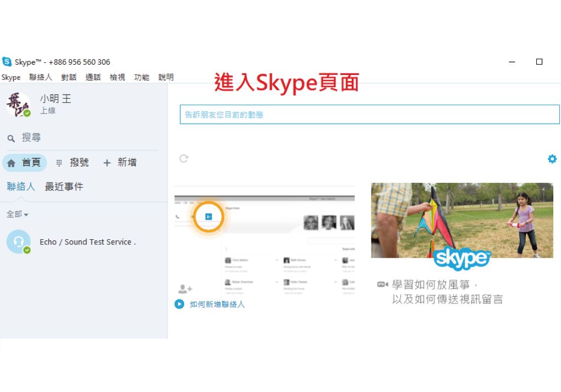Open the add-contact tutorial thumbnail
This screenshot has width=561, height=392.
265,245
